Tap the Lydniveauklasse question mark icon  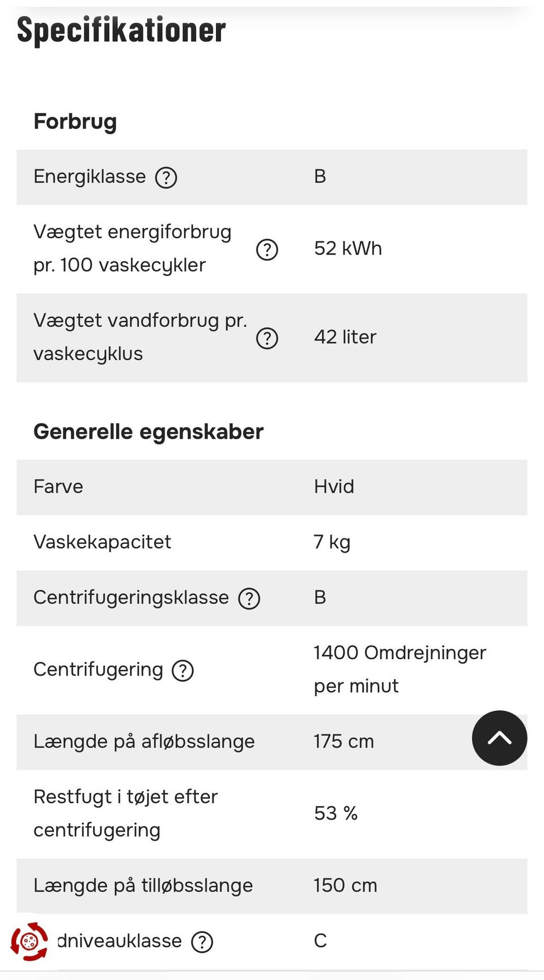tap(202, 942)
